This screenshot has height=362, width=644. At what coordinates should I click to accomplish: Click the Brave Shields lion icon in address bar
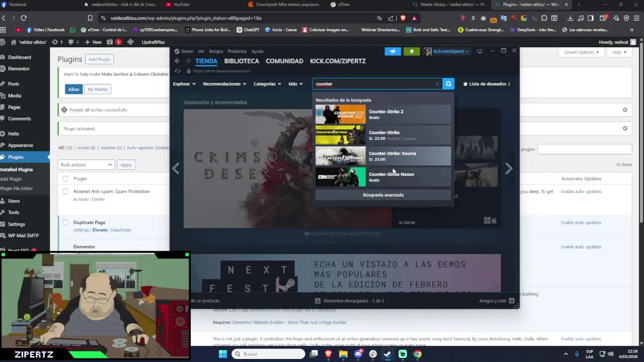pos(403,18)
